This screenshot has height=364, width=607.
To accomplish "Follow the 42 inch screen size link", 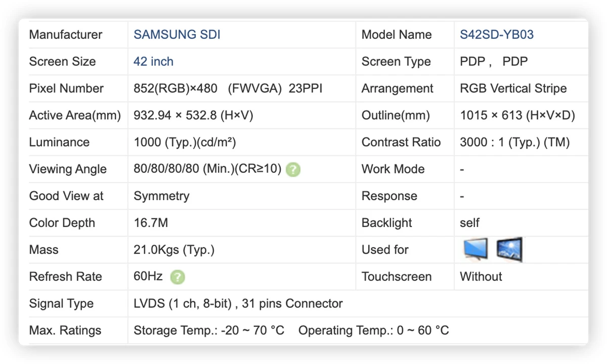I will click(x=153, y=62).
